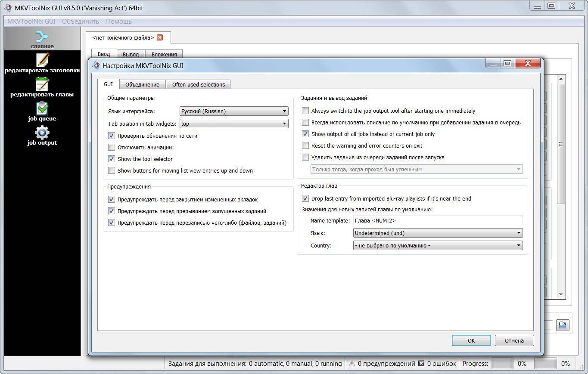Switch to the GUI settings tab
Screen dimensions: 588x374
pyautogui.click(x=108, y=84)
